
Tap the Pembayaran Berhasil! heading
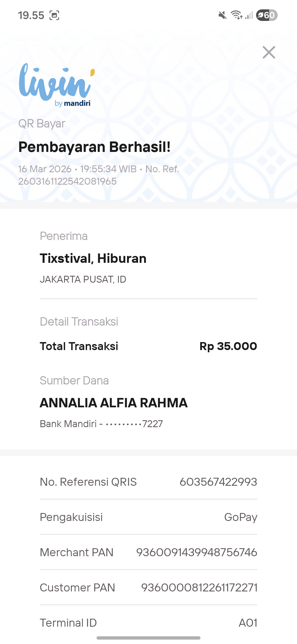tap(94, 147)
